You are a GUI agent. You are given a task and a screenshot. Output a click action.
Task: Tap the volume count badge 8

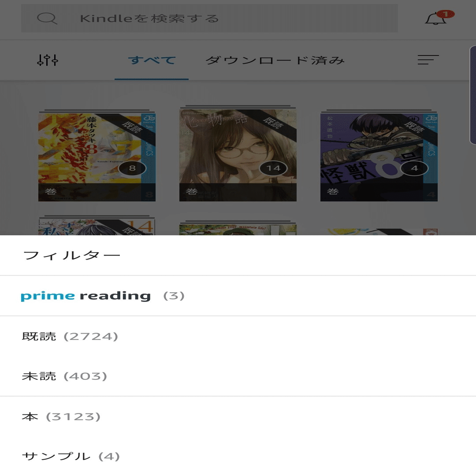(x=132, y=168)
